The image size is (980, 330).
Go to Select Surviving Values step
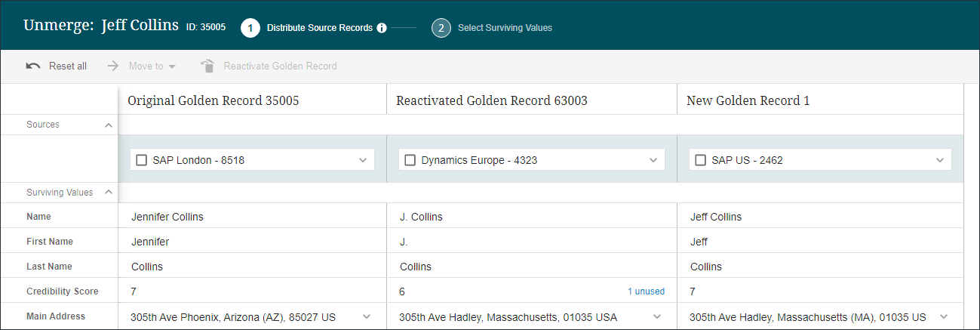coord(505,28)
